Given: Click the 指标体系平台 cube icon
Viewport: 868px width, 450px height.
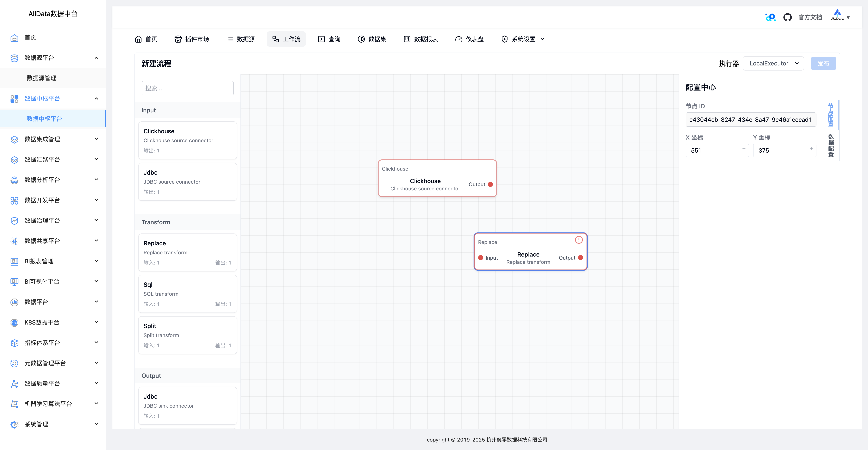Looking at the screenshot, I should [x=14, y=343].
